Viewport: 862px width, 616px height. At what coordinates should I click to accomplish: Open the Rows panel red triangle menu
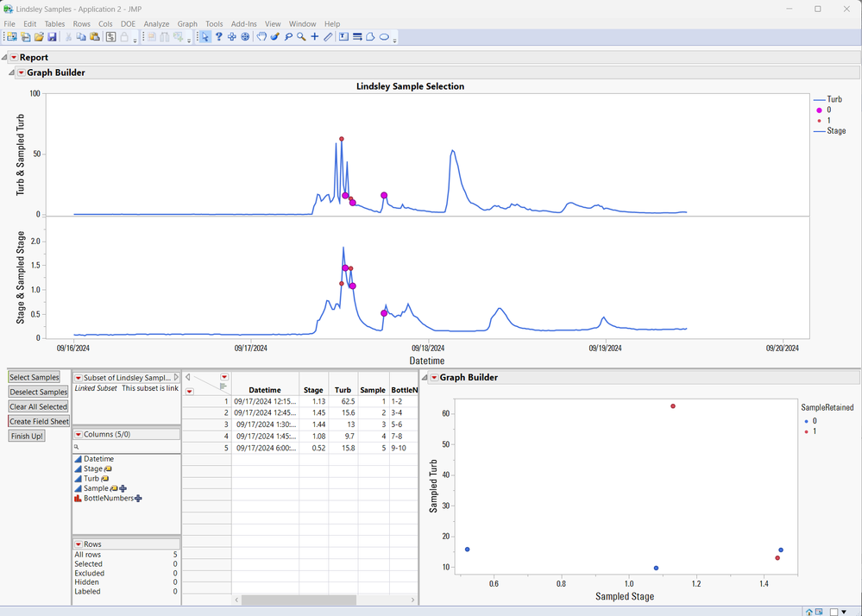pyautogui.click(x=78, y=544)
